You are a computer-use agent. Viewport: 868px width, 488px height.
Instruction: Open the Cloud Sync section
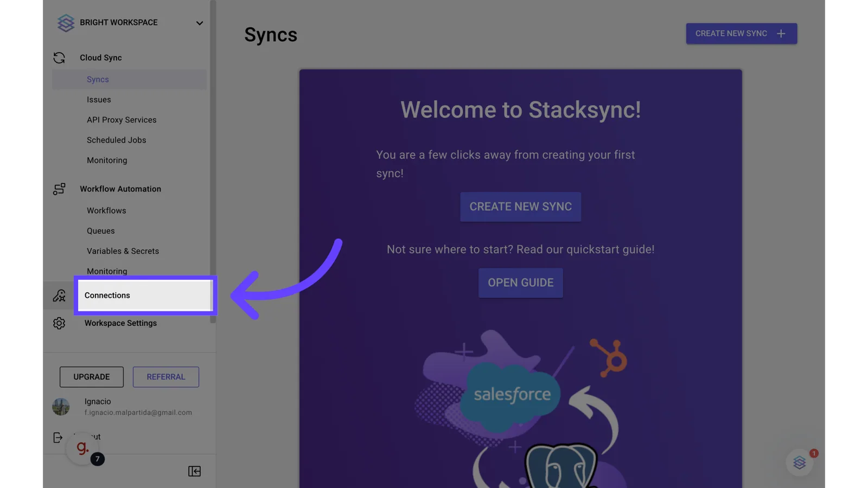[101, 57]
